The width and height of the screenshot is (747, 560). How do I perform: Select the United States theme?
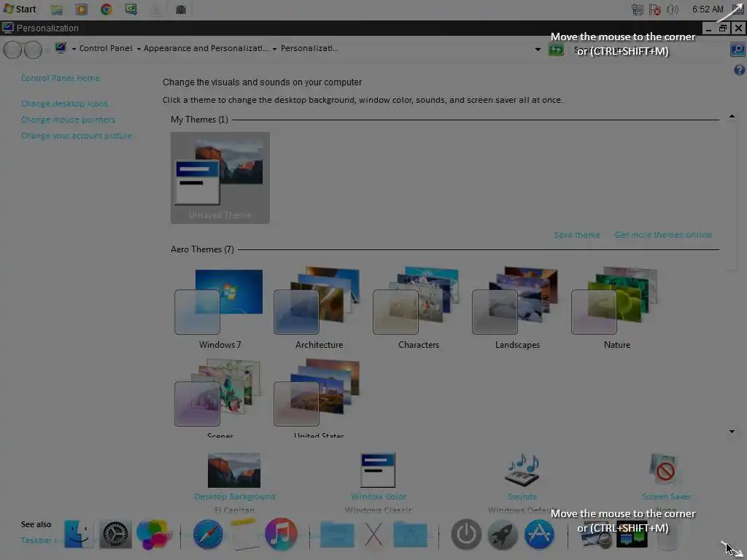319,398
